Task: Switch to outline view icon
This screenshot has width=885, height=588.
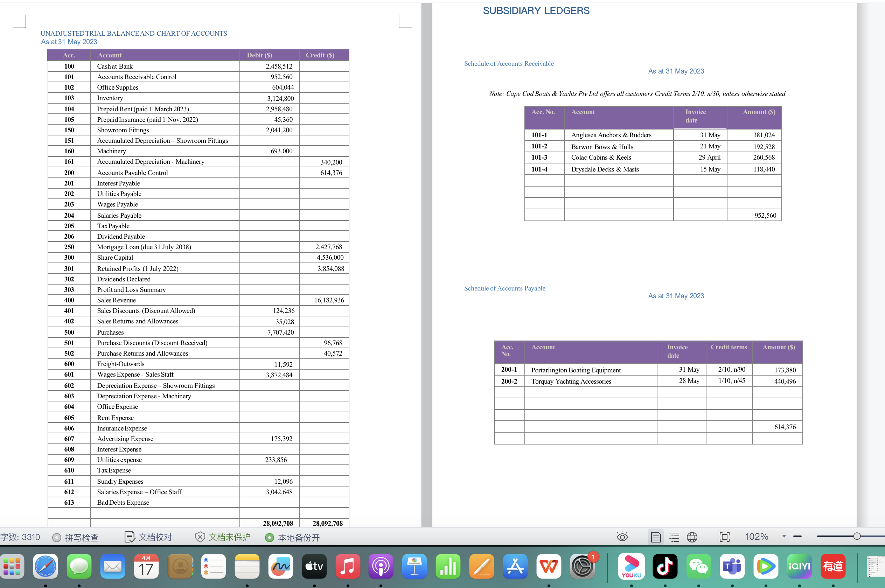Action: [x=674, y=537]
